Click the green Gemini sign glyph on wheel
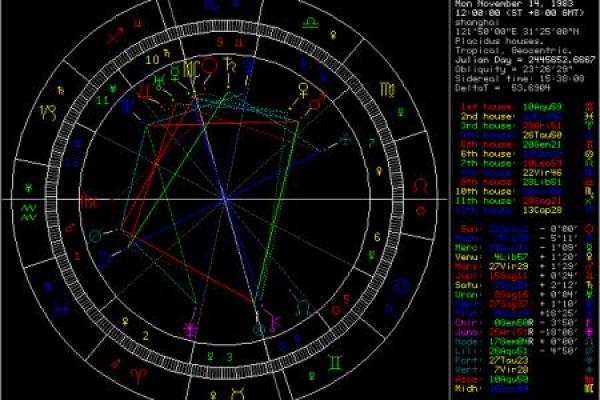The image size is (600, 400). (x=334, y=362)
